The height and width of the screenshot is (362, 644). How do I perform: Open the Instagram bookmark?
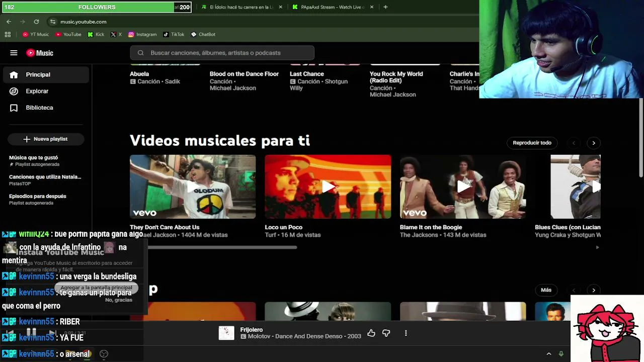[142, 34]
